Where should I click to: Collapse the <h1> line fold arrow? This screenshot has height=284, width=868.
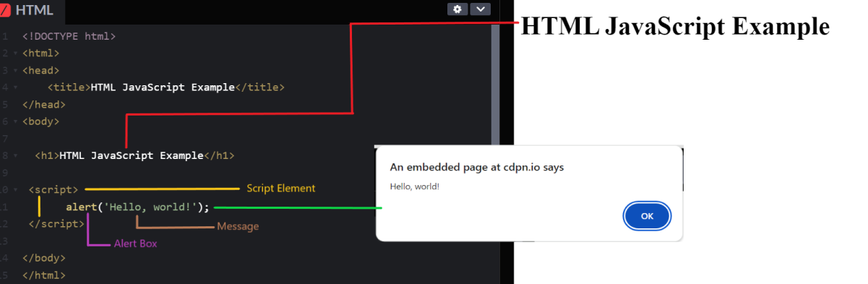[15, 155]
